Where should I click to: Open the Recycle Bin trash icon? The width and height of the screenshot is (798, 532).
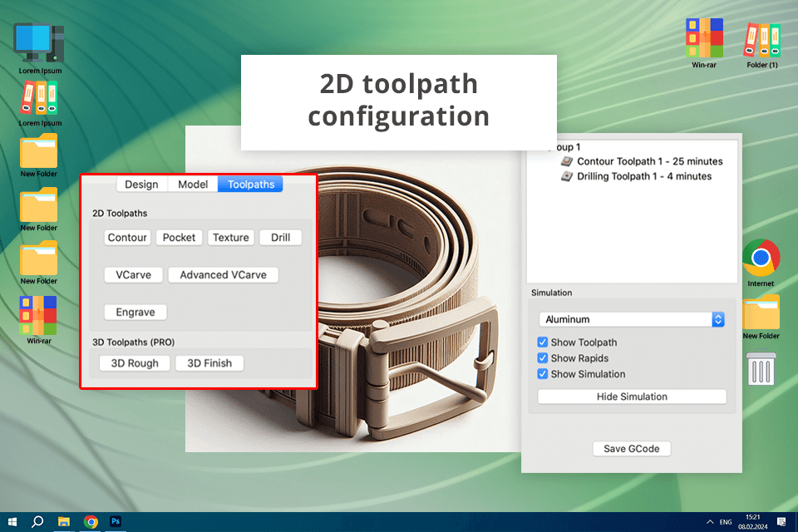[x=761, y=367]
